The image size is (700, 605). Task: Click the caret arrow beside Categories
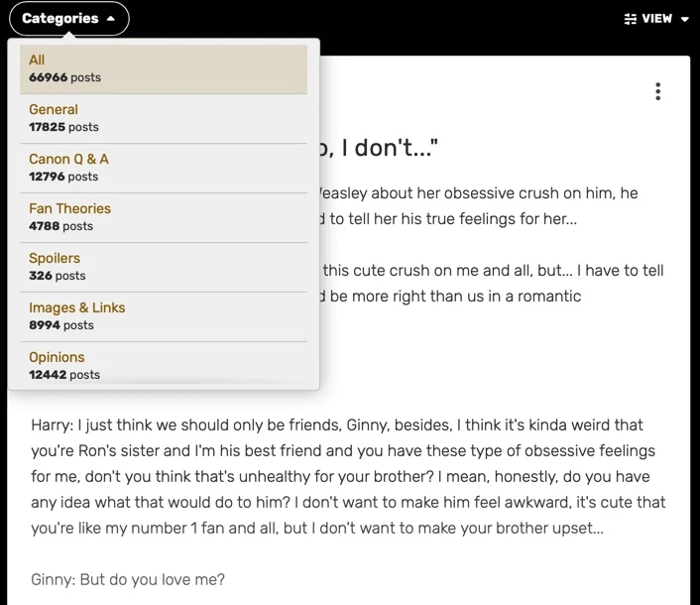coord(111,19)
